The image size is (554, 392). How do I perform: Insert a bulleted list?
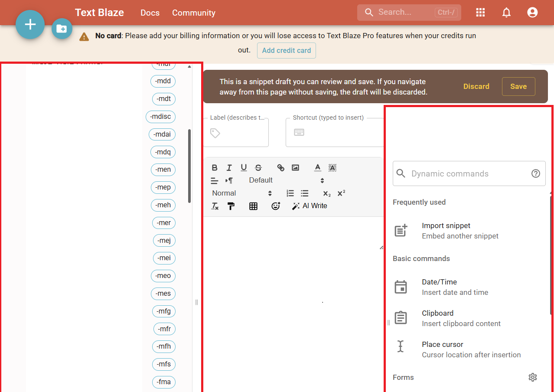click(x=305, y=193)
